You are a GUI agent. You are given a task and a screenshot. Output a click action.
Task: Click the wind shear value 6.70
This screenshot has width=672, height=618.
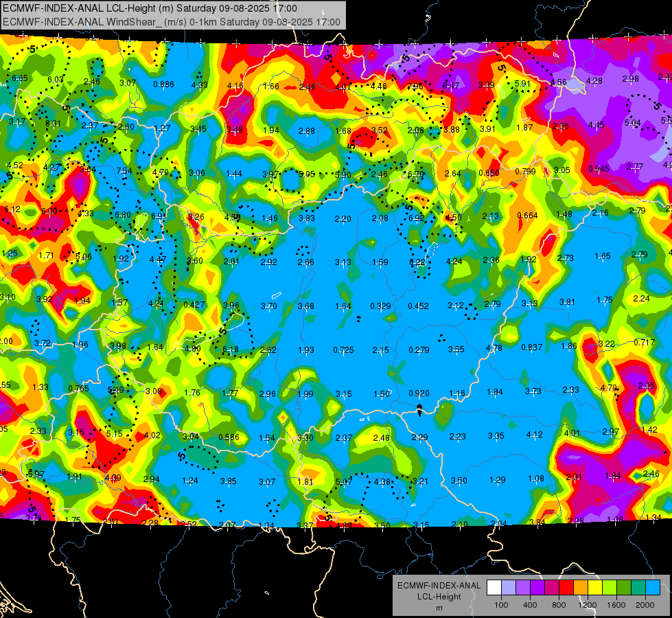point(416,174)
